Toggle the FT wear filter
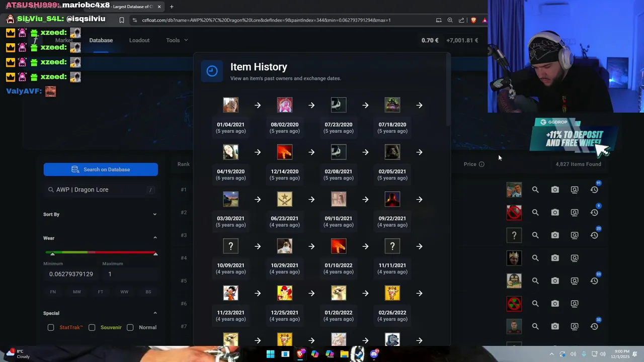Screen dimensions: 644x362 click(101, 292)
